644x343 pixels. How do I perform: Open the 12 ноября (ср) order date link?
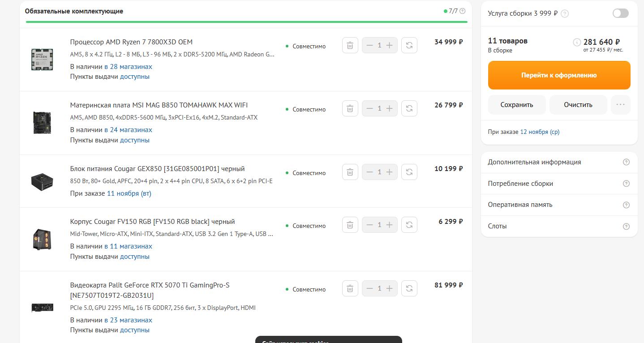(540, 132)
